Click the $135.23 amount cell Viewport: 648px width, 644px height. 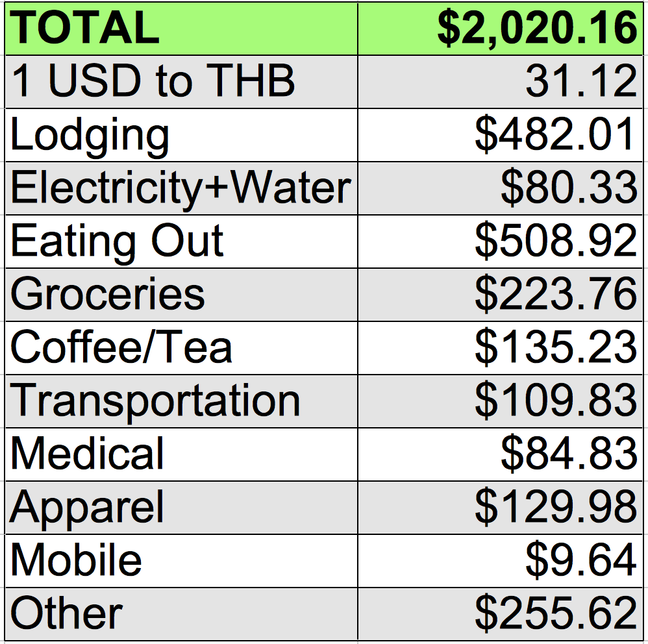tap(499, 347)
